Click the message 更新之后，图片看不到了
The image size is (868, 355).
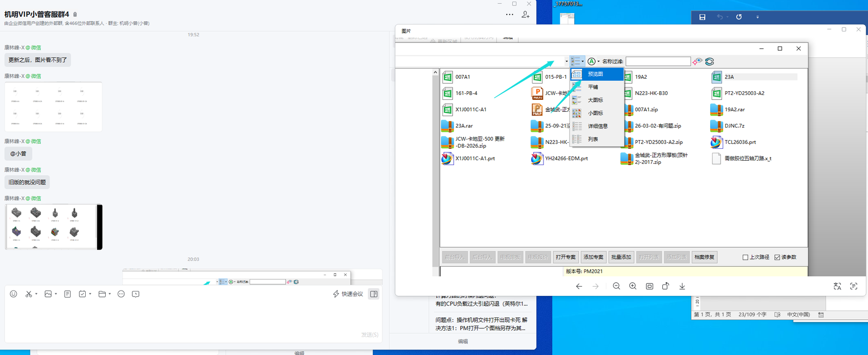coord(37,60)
